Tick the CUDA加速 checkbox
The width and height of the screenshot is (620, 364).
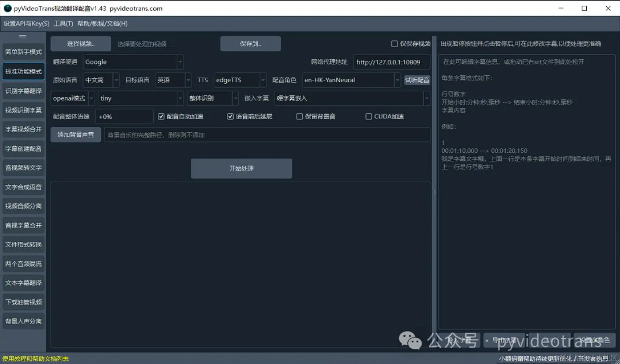click(x=368, y=117)
